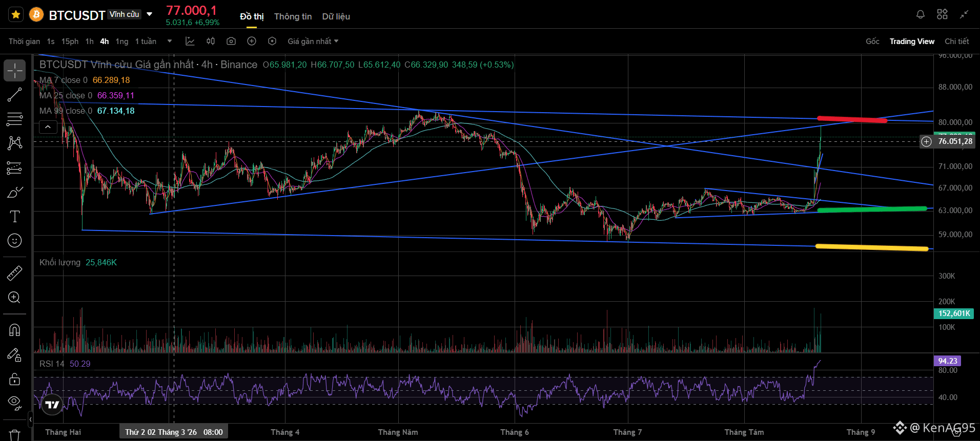This screenshot has height=441, width=980.
Task: Select the crosshair cursor tool
Action: (15, 71)
